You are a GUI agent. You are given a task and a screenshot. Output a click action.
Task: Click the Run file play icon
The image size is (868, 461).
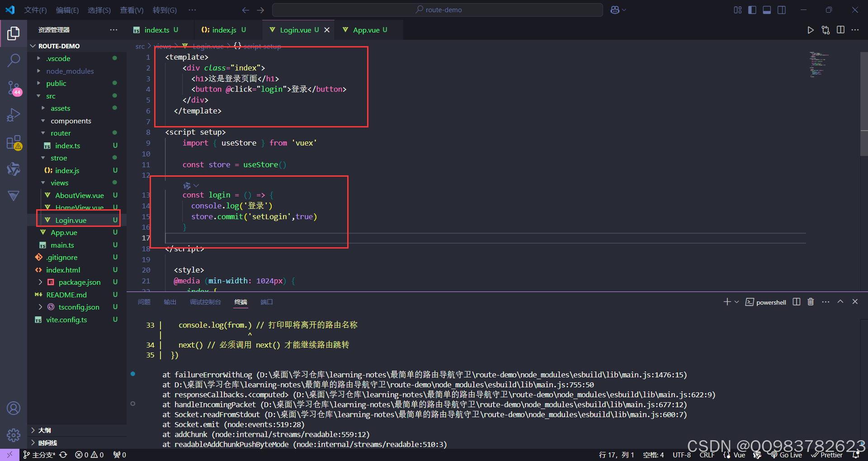810,30
